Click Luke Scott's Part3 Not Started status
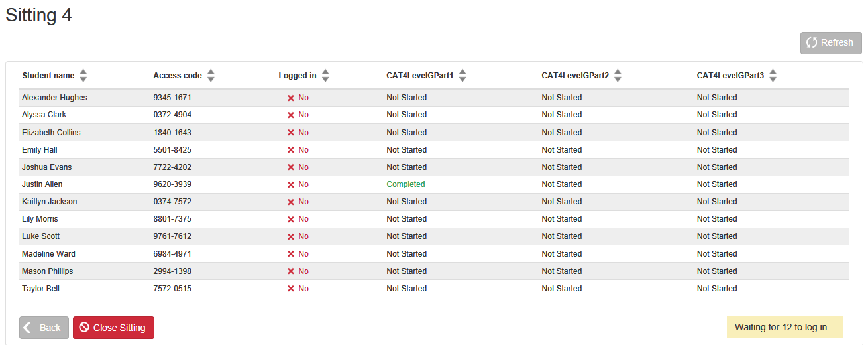 [x=717, y=236]
